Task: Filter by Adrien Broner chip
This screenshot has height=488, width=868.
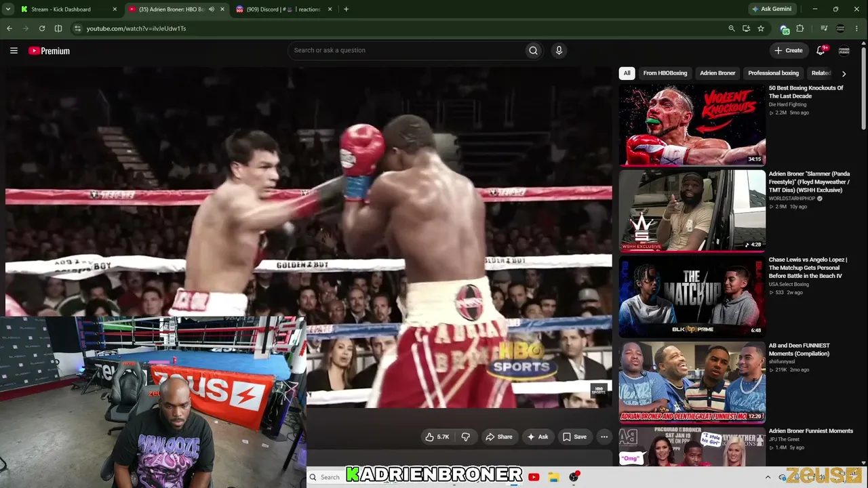Action: click(717, 73)
